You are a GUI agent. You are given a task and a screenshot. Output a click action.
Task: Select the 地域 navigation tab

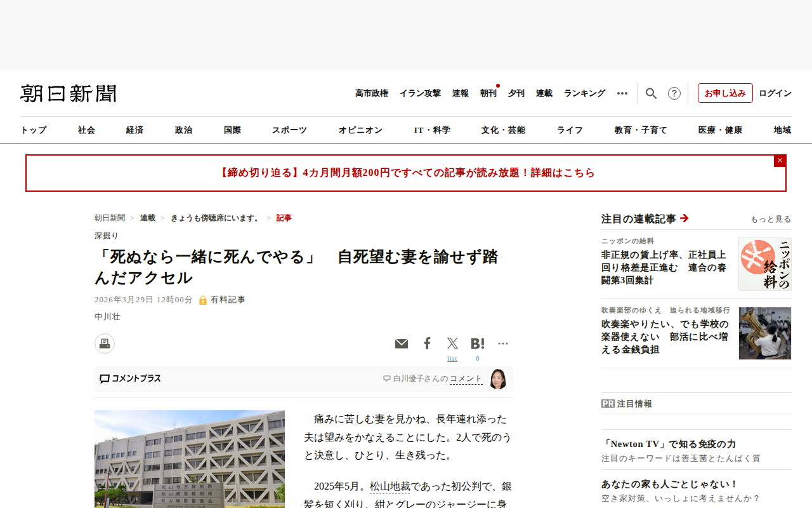(782, 130)
